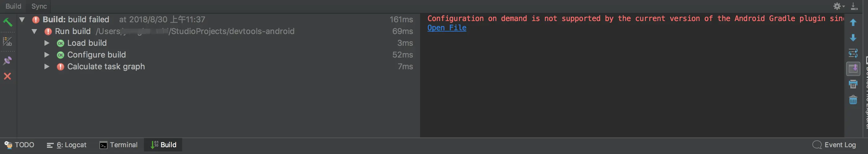Go down with the blue down arrow
The width and height of the screenshot is (868, 154).
(x=853, y=38)
